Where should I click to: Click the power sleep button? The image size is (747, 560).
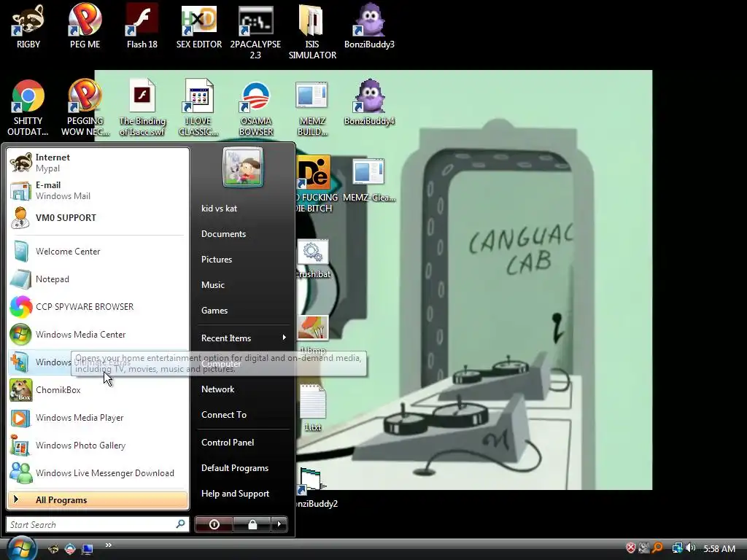click(214, 524)
